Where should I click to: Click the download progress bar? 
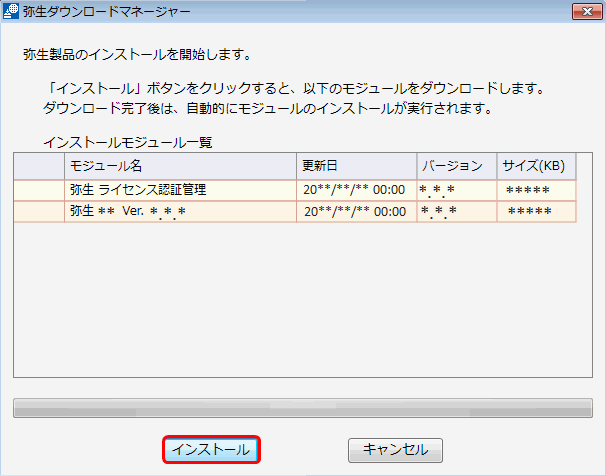pyautogui.click(x=303, y=408)
